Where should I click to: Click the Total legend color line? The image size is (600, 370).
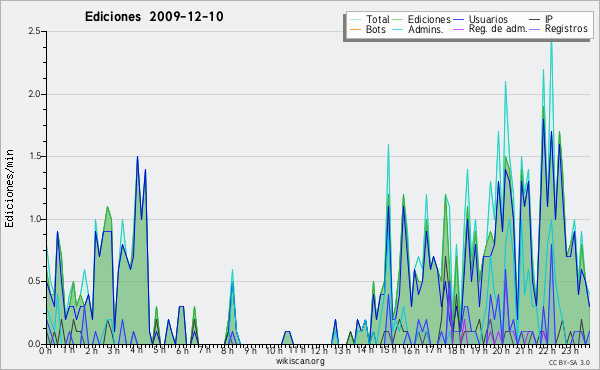(x=355, y=20)
